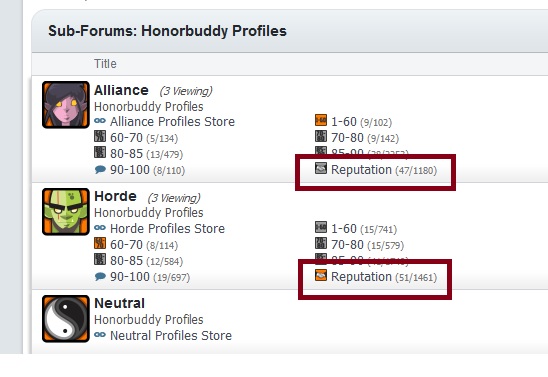Click the orange icon beside Horde Reputation
The image size is (548, 377).
click(321, 275)
